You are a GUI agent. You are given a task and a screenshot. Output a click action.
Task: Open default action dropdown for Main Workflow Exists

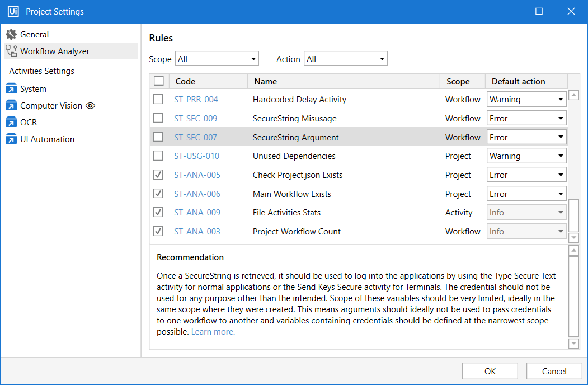click(526, 194)
